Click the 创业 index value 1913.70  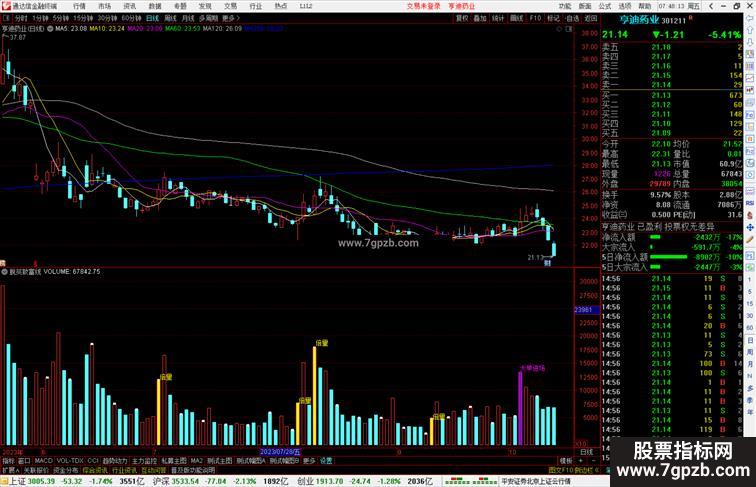(329, 481)
